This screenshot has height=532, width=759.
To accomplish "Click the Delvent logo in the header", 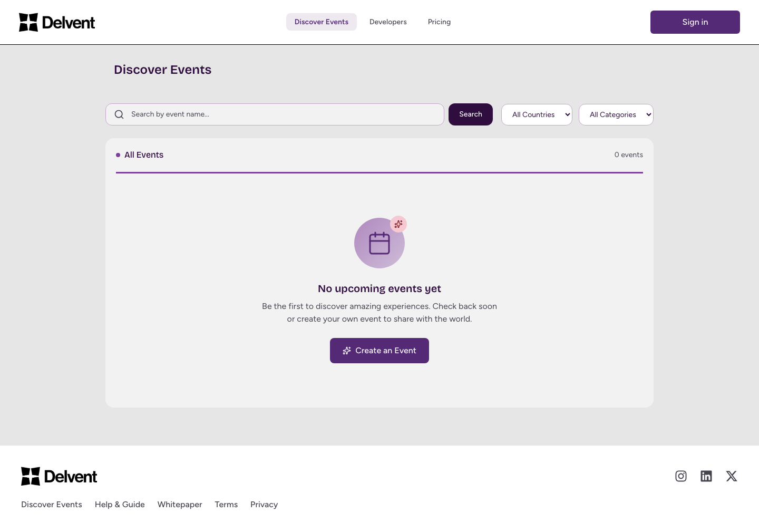I will 57,22.
